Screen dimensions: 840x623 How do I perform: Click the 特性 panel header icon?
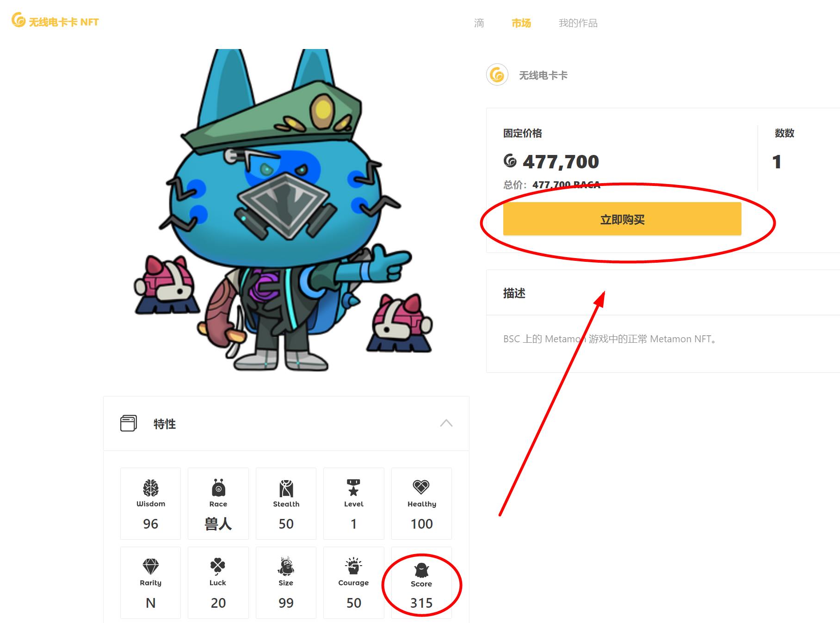129,423
